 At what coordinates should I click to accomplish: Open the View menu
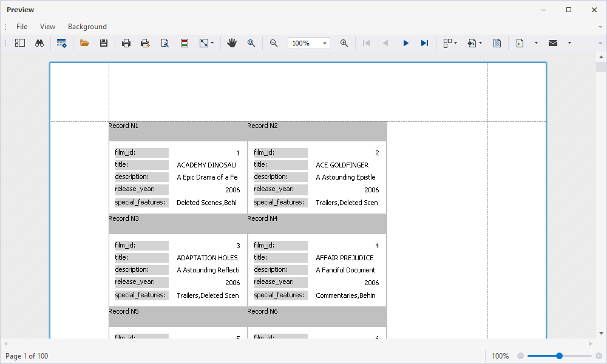click(47, 26)
